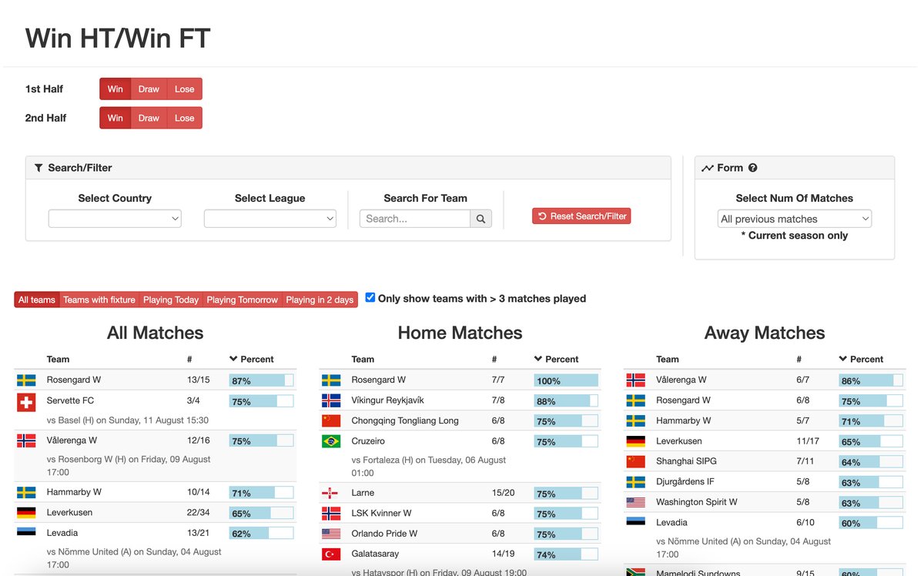
Task: Open Galatasaray team link
Action: point(375,554)
